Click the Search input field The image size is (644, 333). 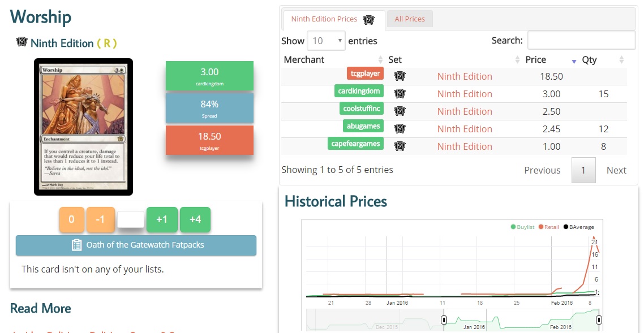pyautogui.click(x=581, y=41)
